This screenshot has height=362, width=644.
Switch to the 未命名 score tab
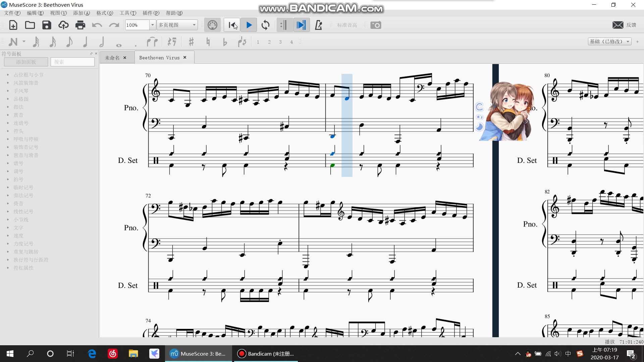(112, 58)
